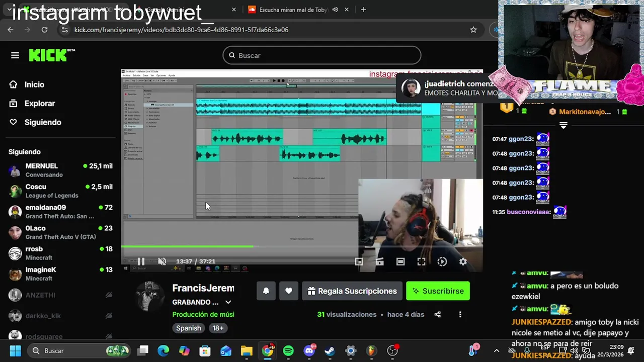Open Spotify from the taskbar
Image resolution: width=644 pixels, height=362 pixels.
pos(288,350)
